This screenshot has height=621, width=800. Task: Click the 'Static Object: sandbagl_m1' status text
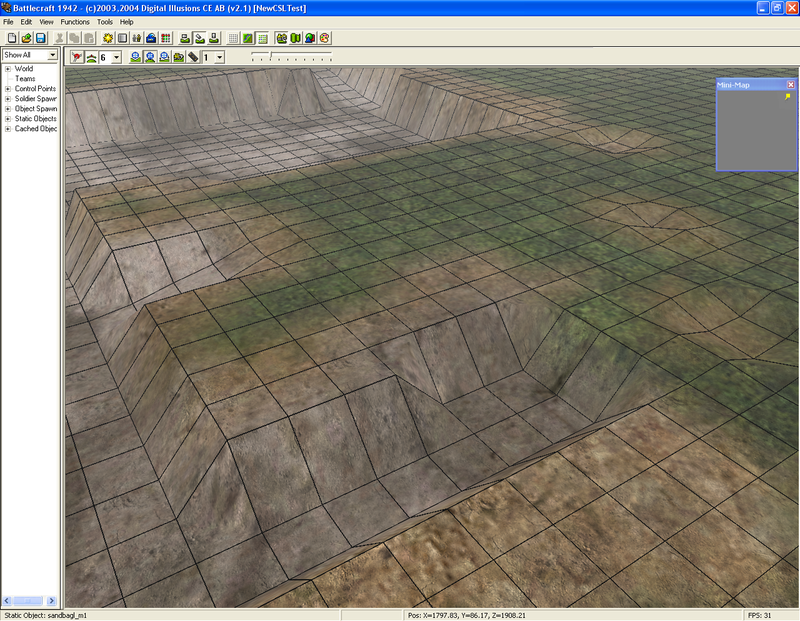tap(46, 615)
